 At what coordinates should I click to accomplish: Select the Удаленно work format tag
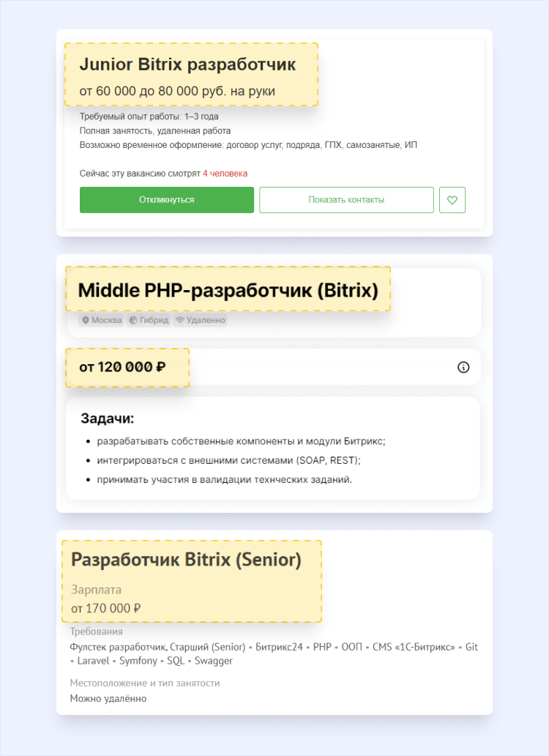[x=199, y=320]
